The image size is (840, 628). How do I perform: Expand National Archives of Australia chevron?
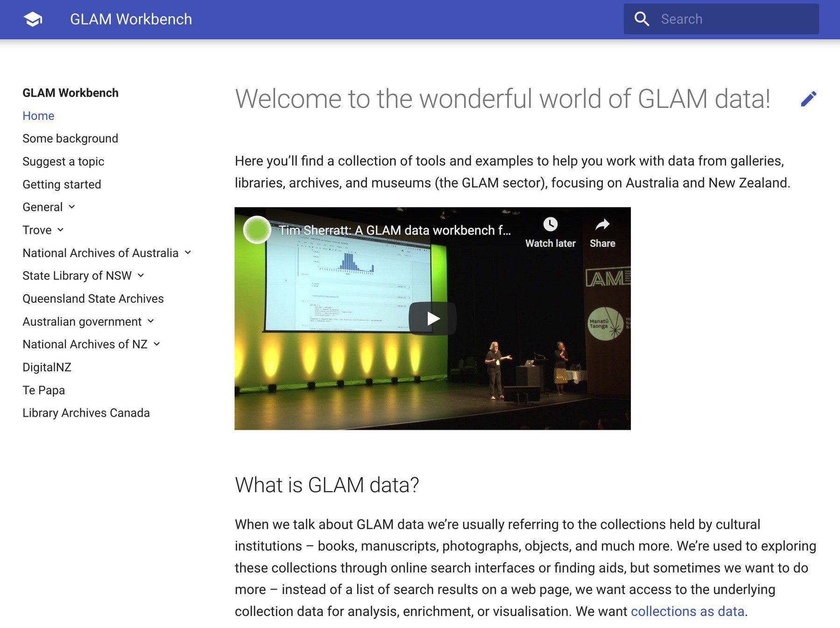188,252
